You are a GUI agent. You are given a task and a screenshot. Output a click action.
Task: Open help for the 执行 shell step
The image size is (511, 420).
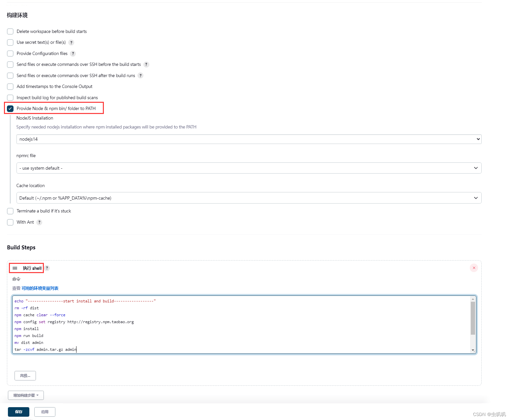[x=47, y=268]
